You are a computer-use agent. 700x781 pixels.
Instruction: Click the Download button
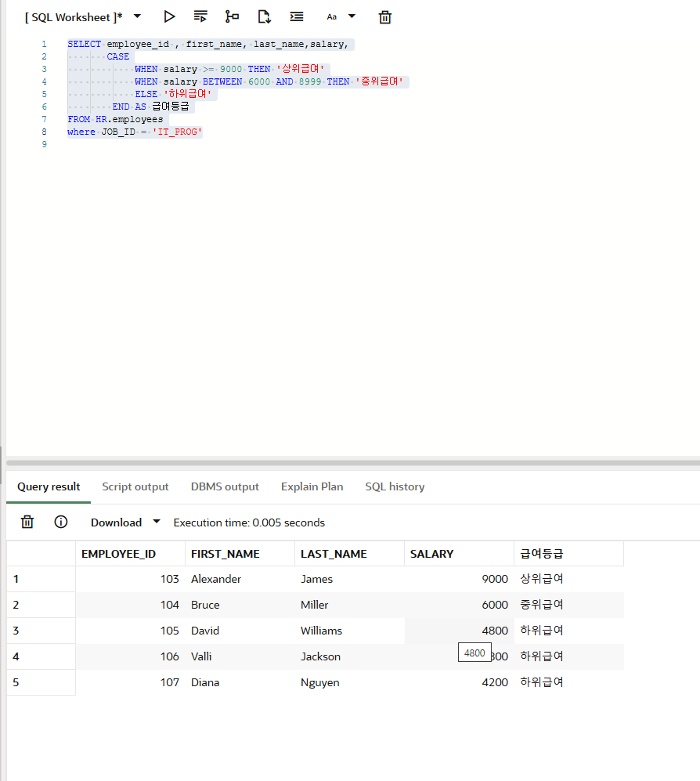(x=116, y=522)
